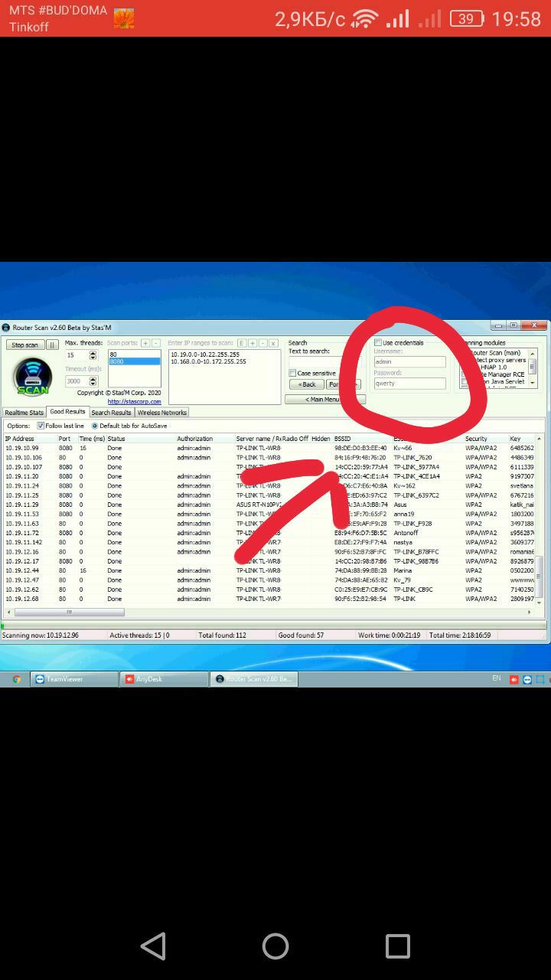The height and width of the screenshot is (980, 551).
Task: Switch to the Good Results tab
Action: 67,412
